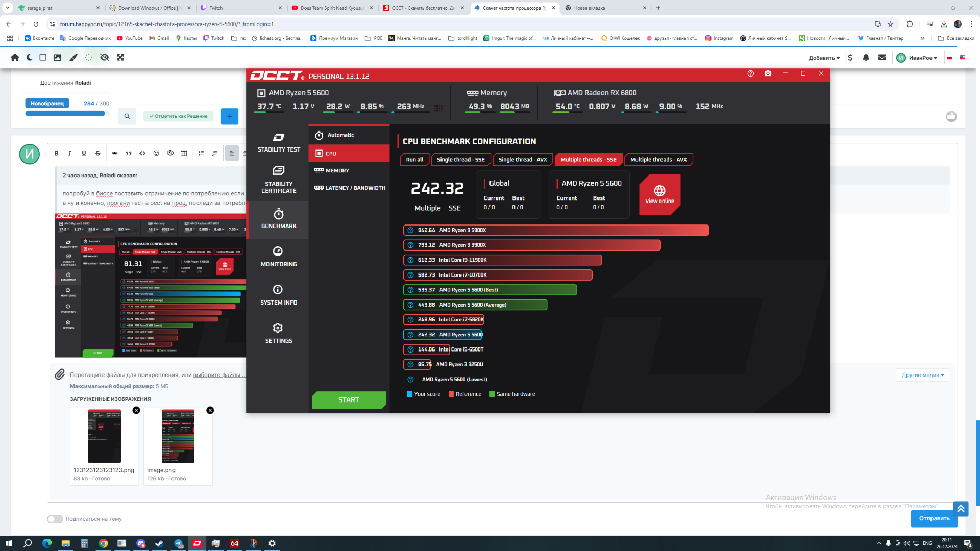Image resolution: width=980 pixels, height=551 pixels.
Task: Open Steam from Windows taskbar
Action: (159, 543)
